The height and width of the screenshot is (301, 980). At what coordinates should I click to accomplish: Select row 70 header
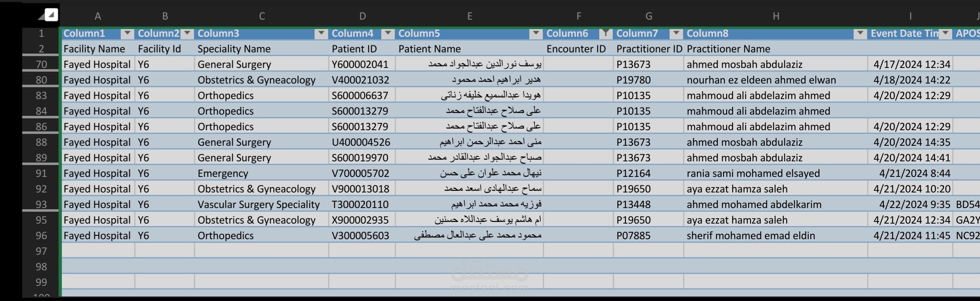(41, 64)
